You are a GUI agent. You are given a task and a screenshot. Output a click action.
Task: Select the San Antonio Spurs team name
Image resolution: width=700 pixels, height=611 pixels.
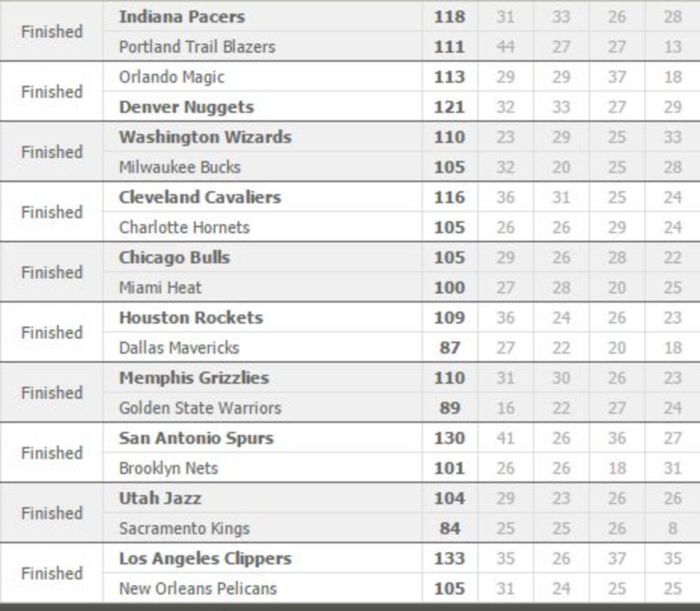(x=196, y=438)
